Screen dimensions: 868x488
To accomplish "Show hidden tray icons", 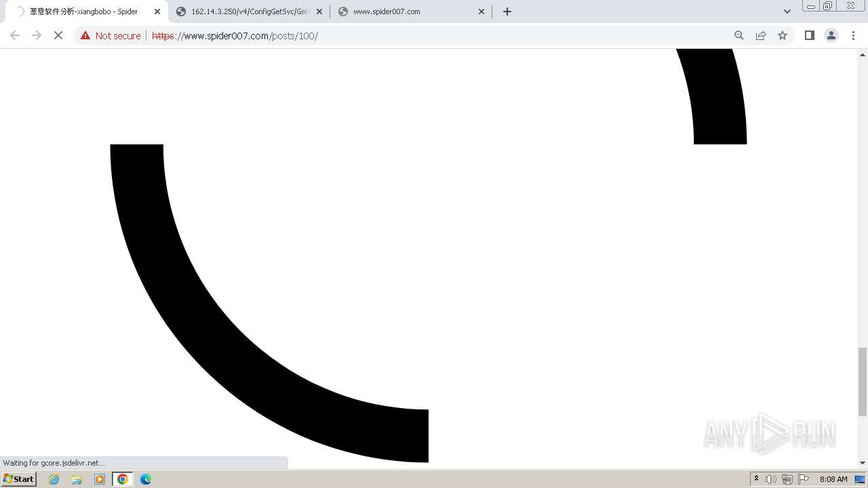I will tap(756, 479).
